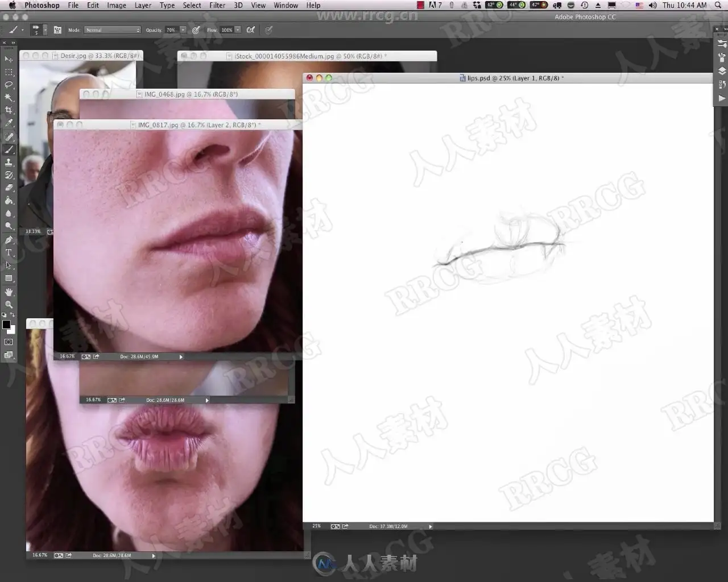Open the Layers panel icon in dock
The height and width of the screenshot is (582, 728).
722,71
